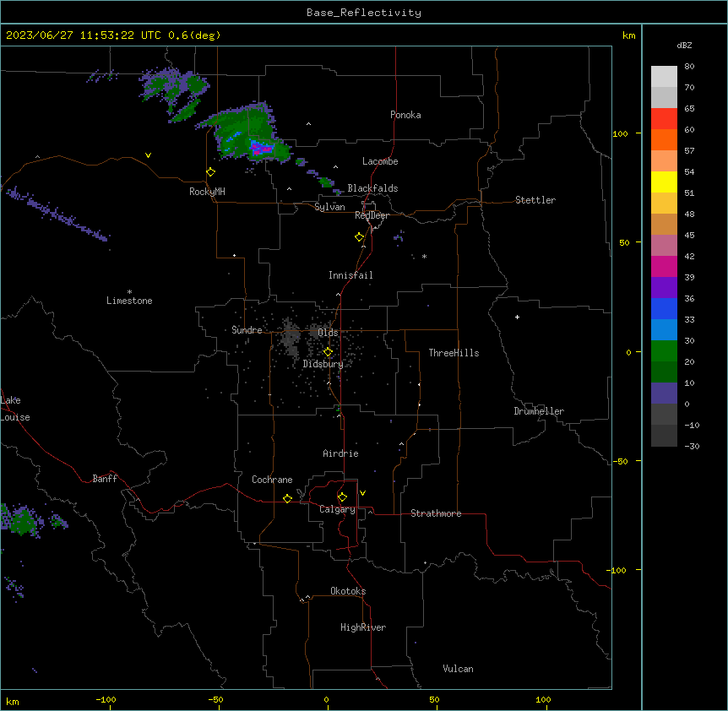Pick the light gray 70-80 dBZ legend swatch

664,77
